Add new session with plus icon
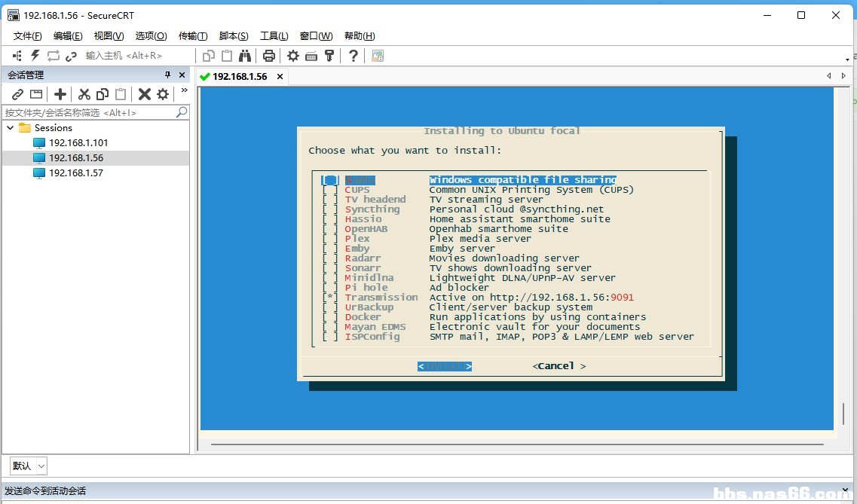 click(60, 94)
